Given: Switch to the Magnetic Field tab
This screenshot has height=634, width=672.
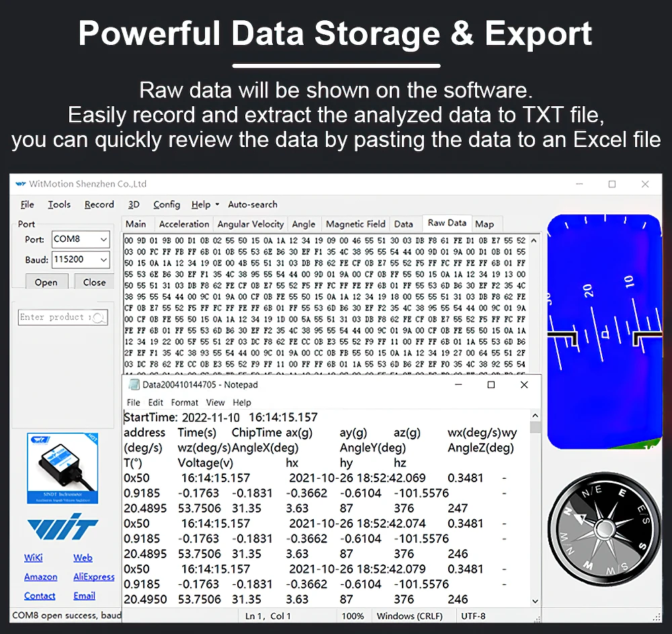Looking at the screenshot, I should click(x=355, y=224).
